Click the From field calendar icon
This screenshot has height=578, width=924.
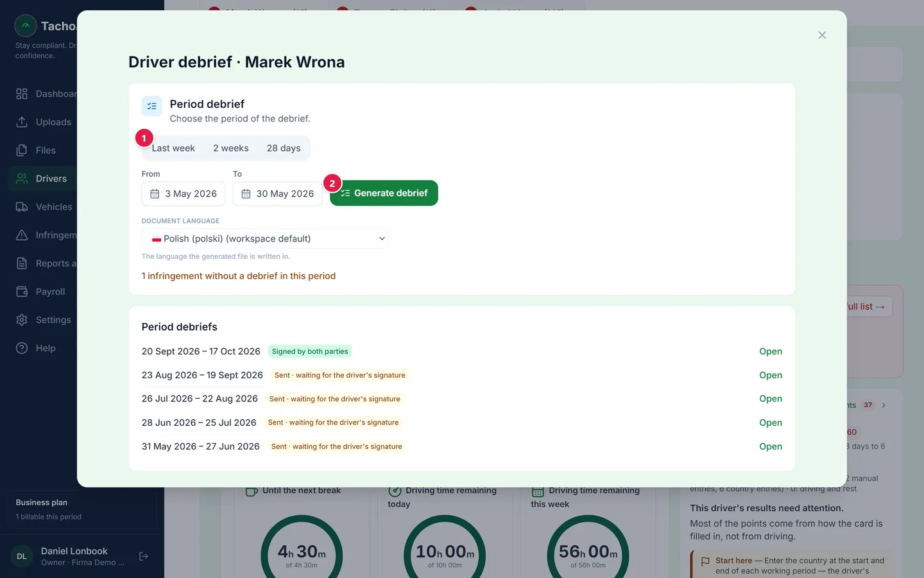pos(155,194)
